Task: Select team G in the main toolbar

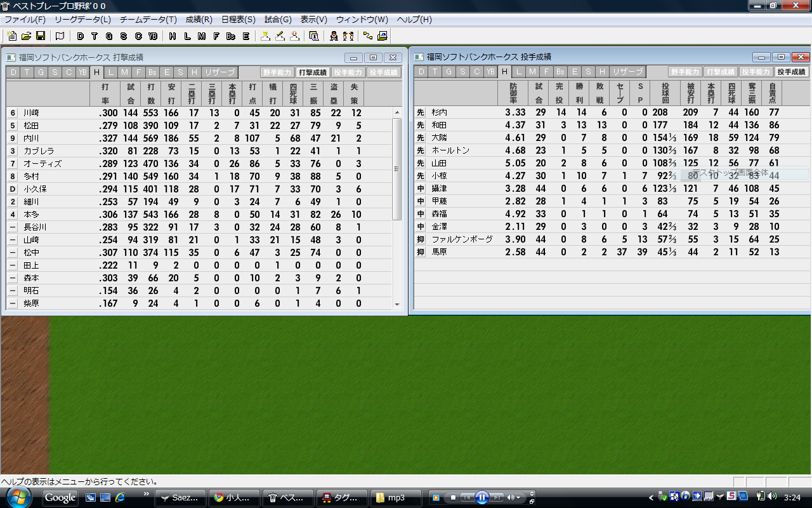Action: coord(109,36)
